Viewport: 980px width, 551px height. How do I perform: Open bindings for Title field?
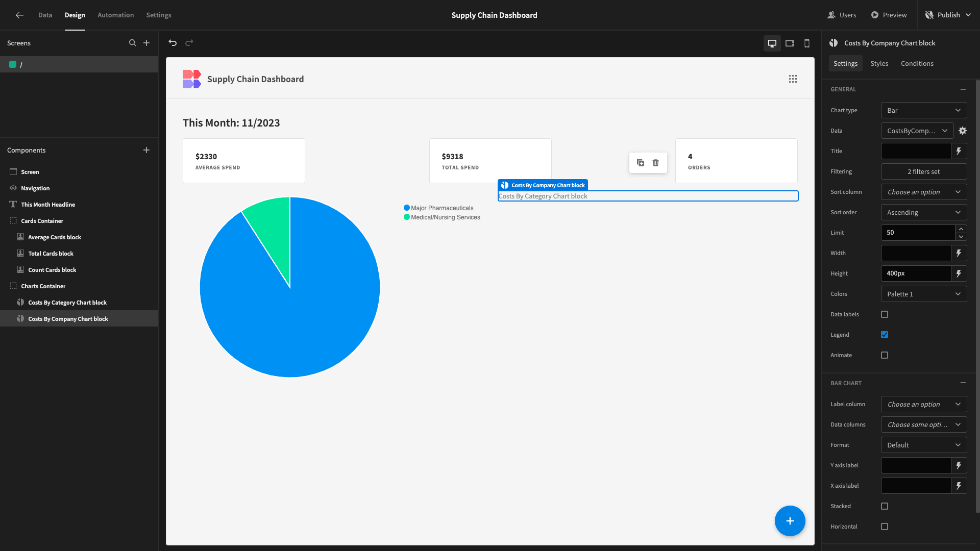959,151
